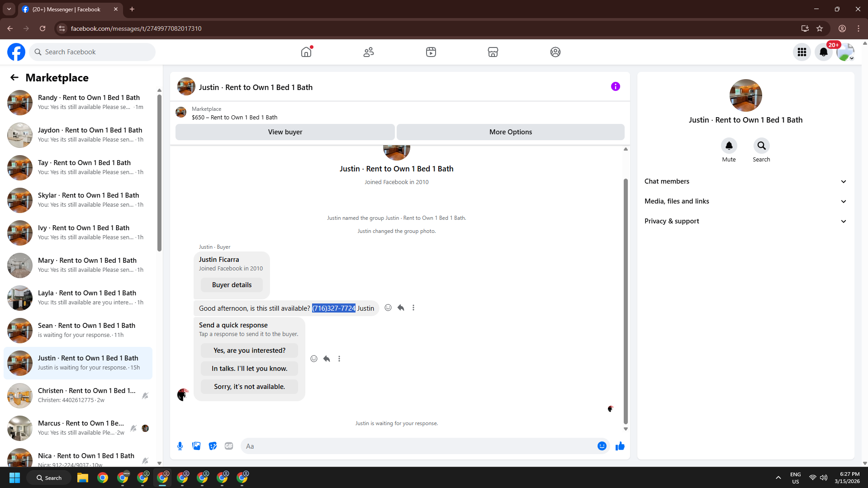Click the conversation list scrollbar

[x=159, y=172]
